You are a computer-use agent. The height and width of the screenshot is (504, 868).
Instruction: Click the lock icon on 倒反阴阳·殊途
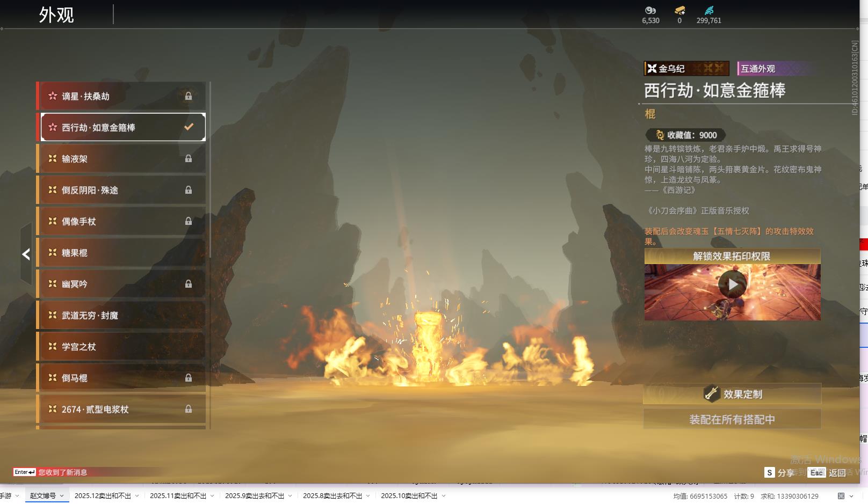(x=189, y=189)
